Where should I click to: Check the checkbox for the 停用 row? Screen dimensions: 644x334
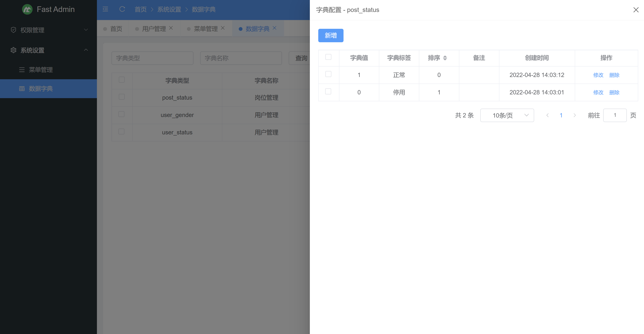point(328,92)
